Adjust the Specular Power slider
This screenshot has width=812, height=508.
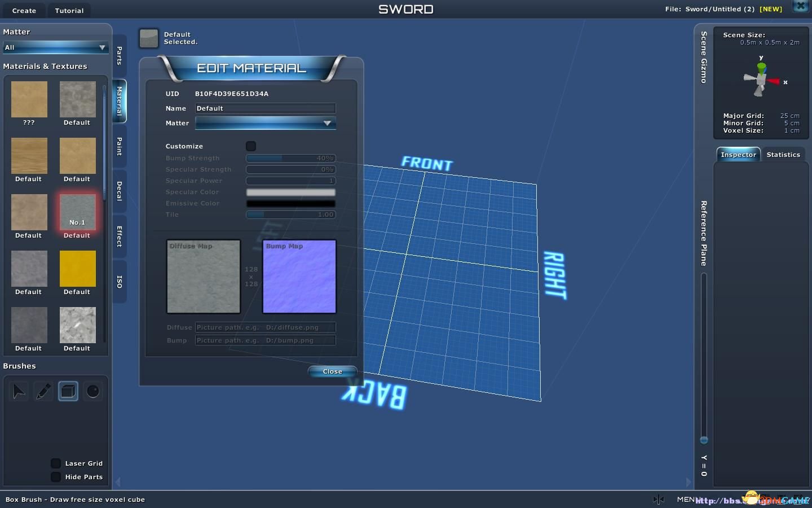291,181
